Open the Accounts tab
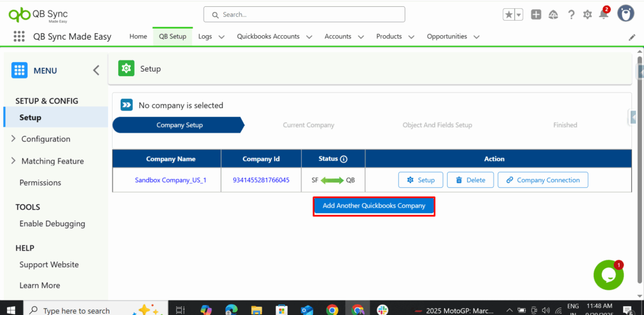This screenshot has height=315, width=644. tap(338, 36)
